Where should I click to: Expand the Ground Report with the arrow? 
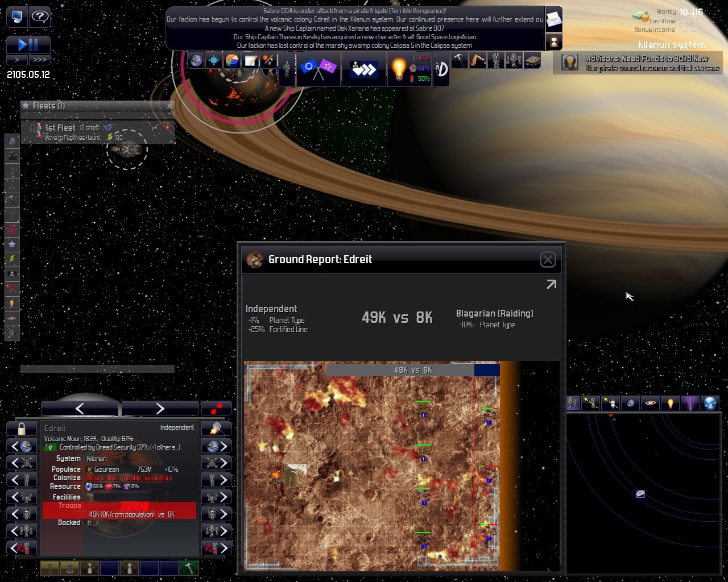coord(551,284)
